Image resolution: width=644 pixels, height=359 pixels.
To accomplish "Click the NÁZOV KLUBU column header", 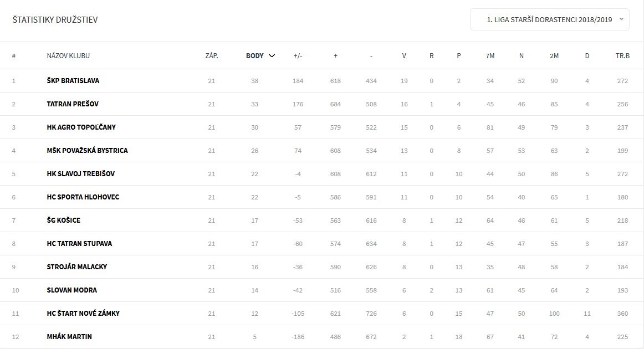I will pyautogui.click(x=68, y=55).
